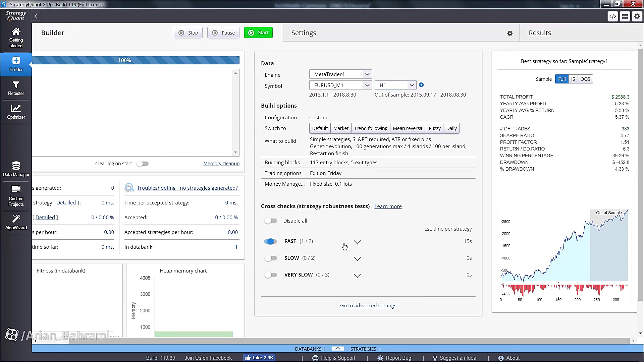Click the horizontal scrollbar at bottom
Screen dimensions: 644x362
[349, 341]
